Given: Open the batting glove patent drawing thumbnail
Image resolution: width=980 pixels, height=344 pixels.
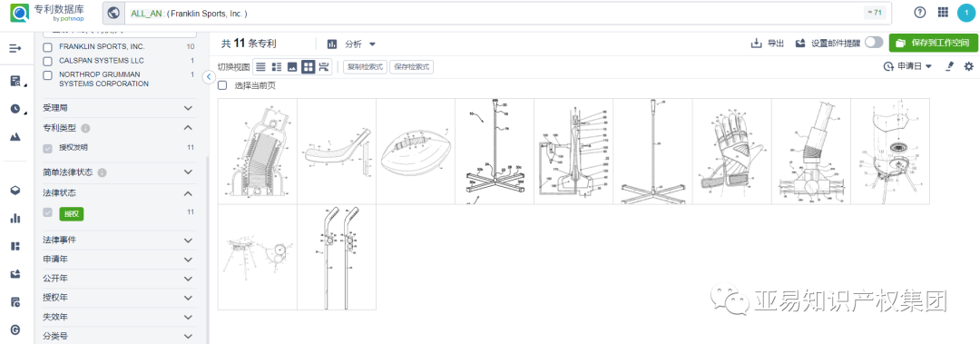Looking at the screenshot, I should tap(732, 152).
